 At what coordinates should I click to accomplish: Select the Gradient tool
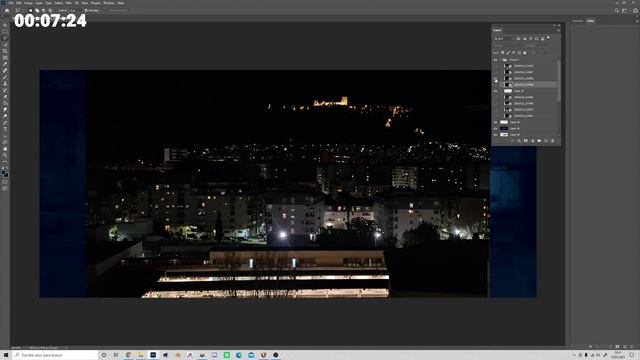pyautogui.click(x=5, y=103)
